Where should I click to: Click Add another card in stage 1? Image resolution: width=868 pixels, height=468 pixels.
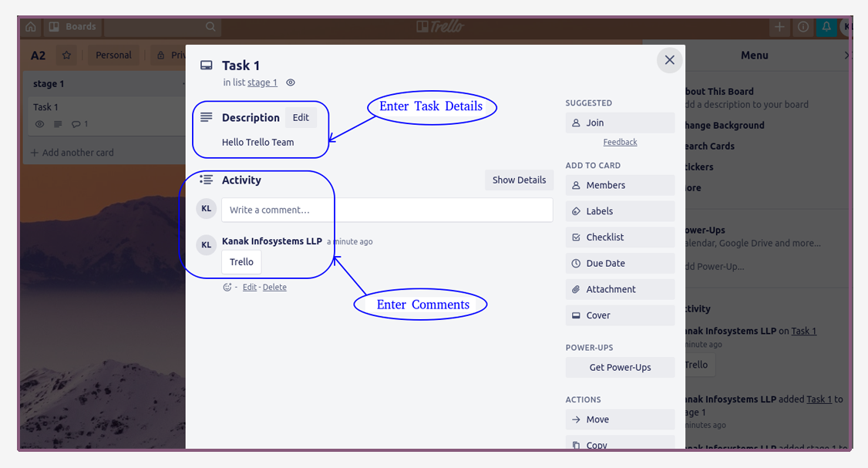point(72,153)
